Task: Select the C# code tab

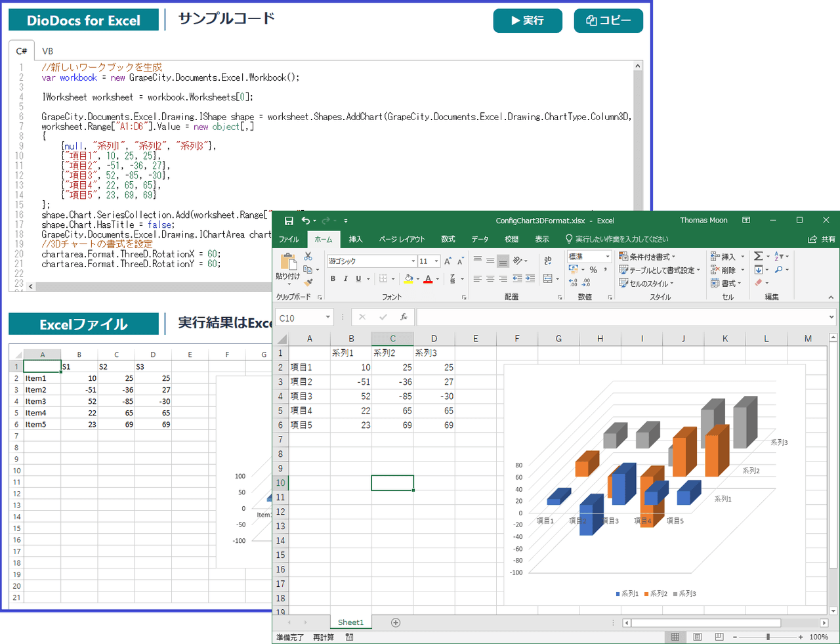Action: (22, 51)
